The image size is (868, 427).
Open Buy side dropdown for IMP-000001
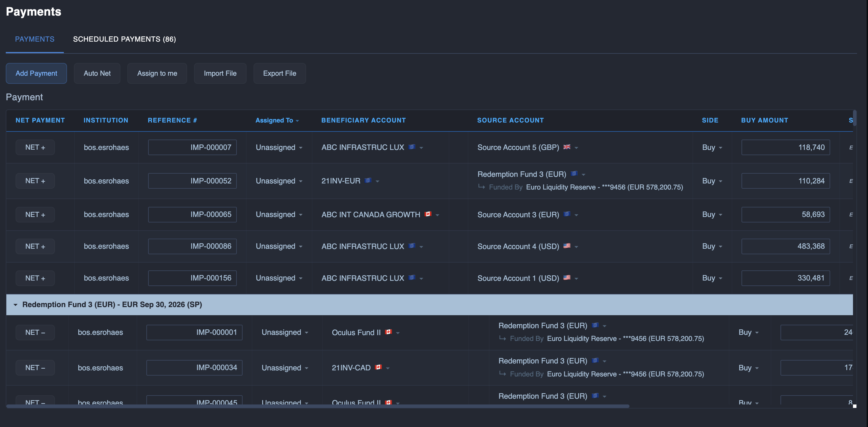748,332
